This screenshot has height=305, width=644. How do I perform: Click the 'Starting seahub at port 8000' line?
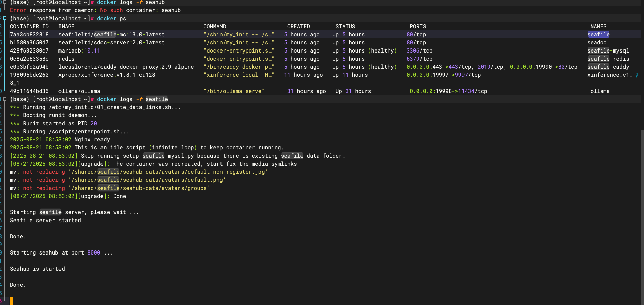coord(62,252)
